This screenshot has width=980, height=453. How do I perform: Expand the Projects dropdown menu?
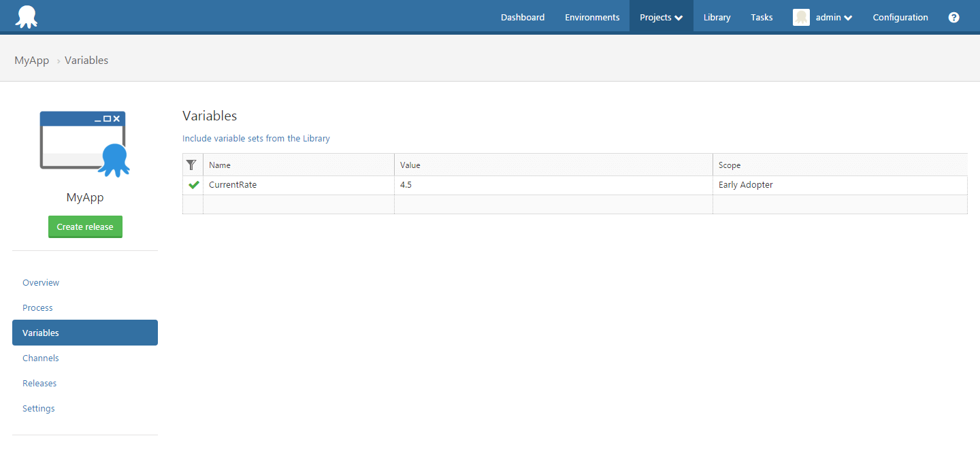661,18
